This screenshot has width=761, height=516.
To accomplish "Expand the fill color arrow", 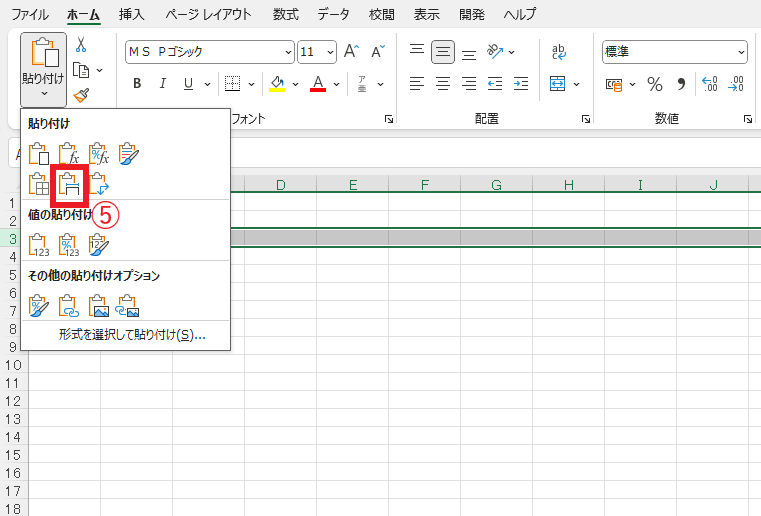I will coord(295,84).
